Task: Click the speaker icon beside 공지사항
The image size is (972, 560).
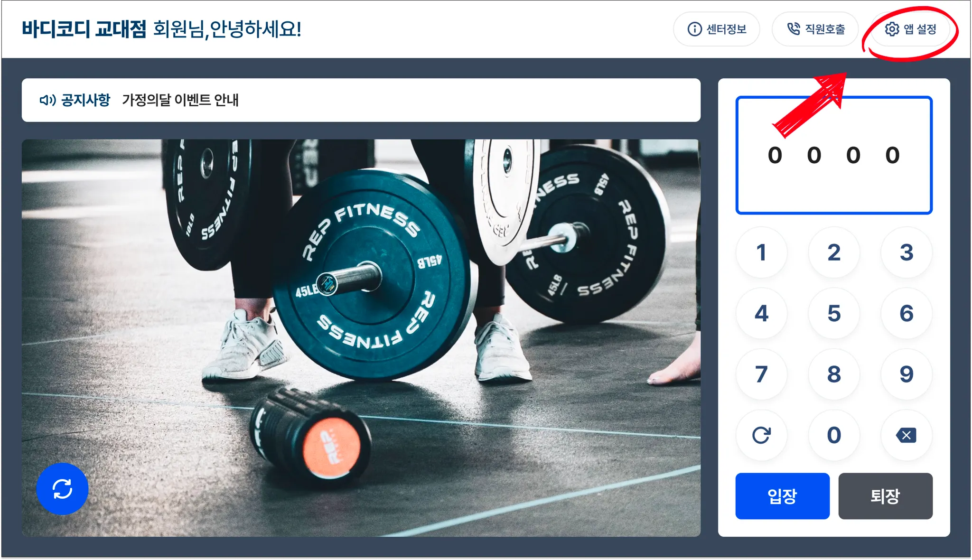Action: (x=47, y=100)
